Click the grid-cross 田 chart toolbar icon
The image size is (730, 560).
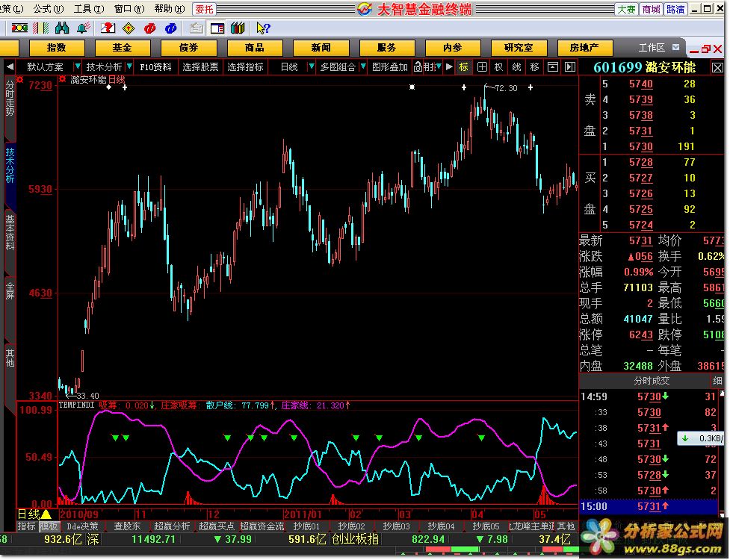[x=482, y=67]
